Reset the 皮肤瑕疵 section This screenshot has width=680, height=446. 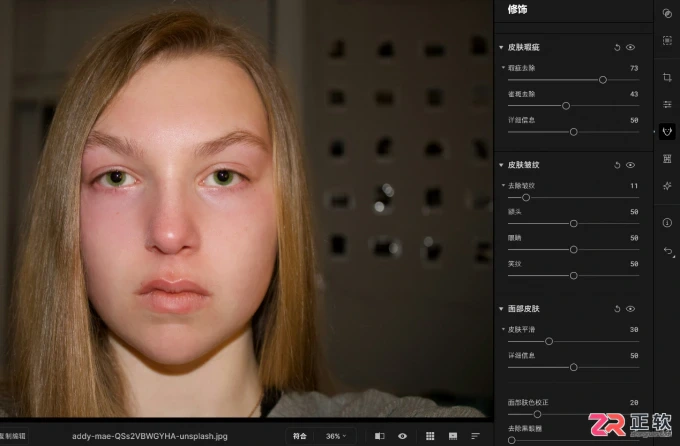coord(617,47)
